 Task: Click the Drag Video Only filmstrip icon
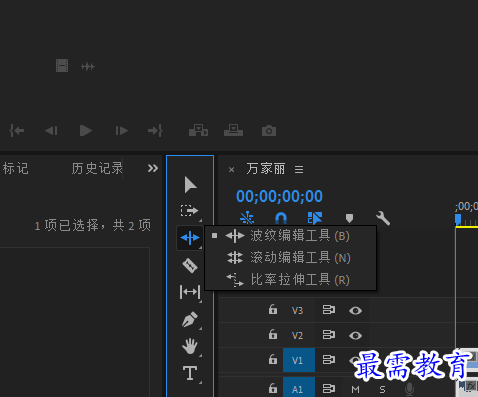click(62, 66)
